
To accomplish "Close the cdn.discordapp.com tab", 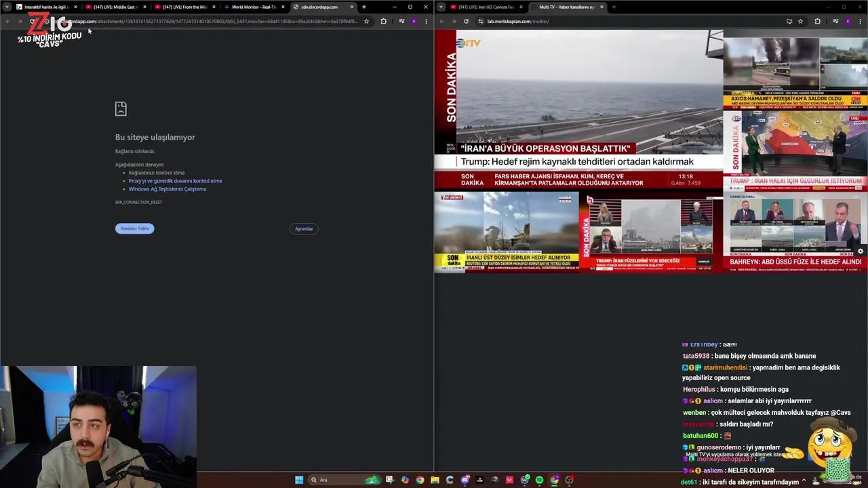I will coord(351,7).
